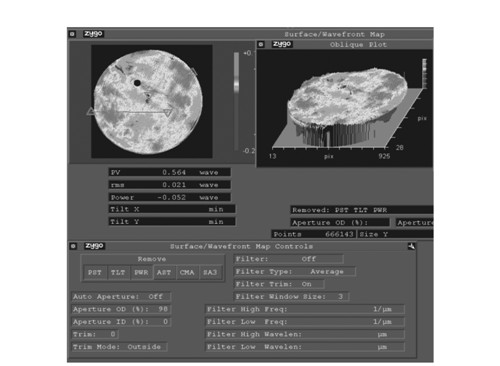Click Aperture OD (%) 98 field
The width and height of the screenshot is (500, 366).
[x=121, y=309]
